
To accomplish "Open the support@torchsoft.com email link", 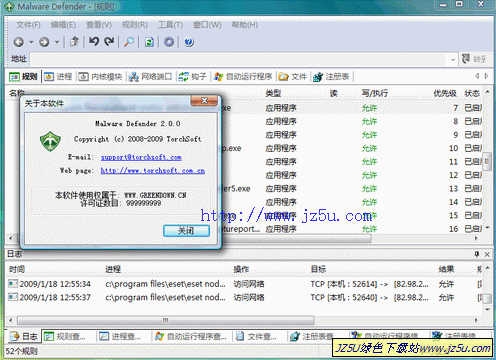I will pos(141,157).
